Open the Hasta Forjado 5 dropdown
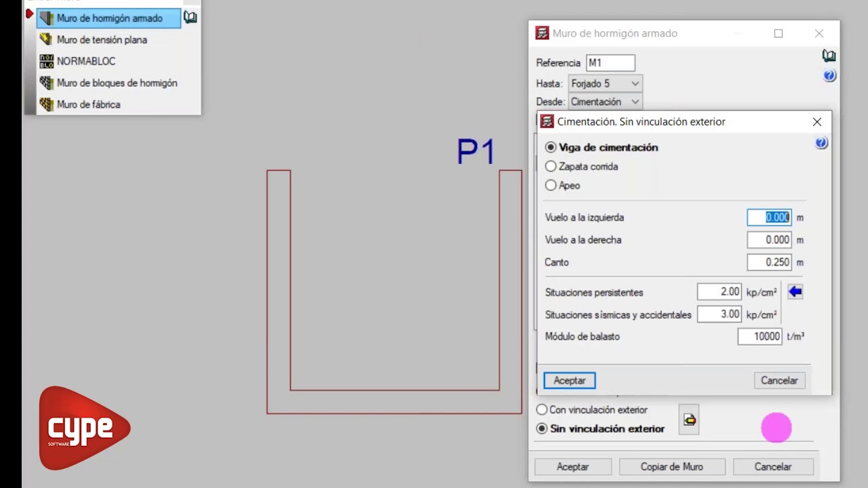The width and height of the screenshot is (868, 488). click(x=606, y=83)
